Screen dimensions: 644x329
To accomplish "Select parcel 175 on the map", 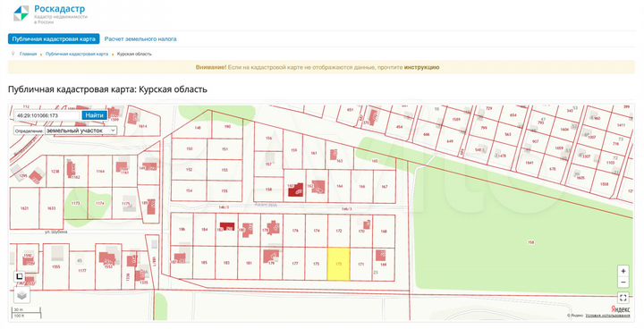I will click(317, 264).
